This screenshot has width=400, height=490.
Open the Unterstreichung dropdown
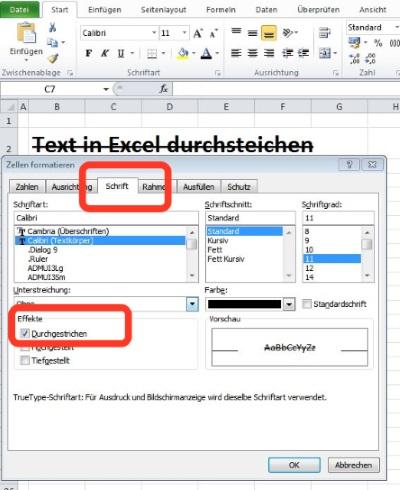pyautogui.click(x=192, y=304)
